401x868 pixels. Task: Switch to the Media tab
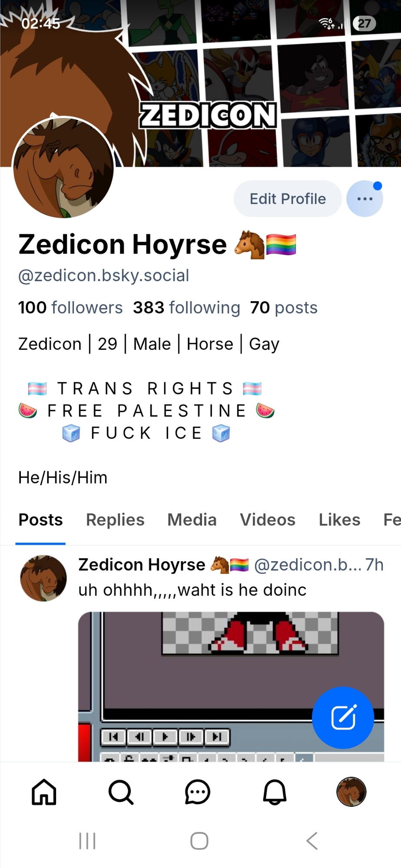coord(192,519)
